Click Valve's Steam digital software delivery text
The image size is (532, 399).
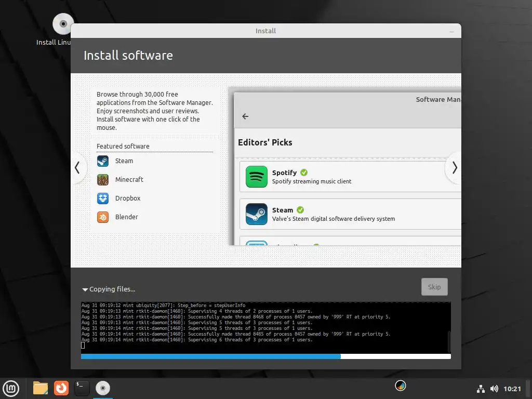pos(334,219)
